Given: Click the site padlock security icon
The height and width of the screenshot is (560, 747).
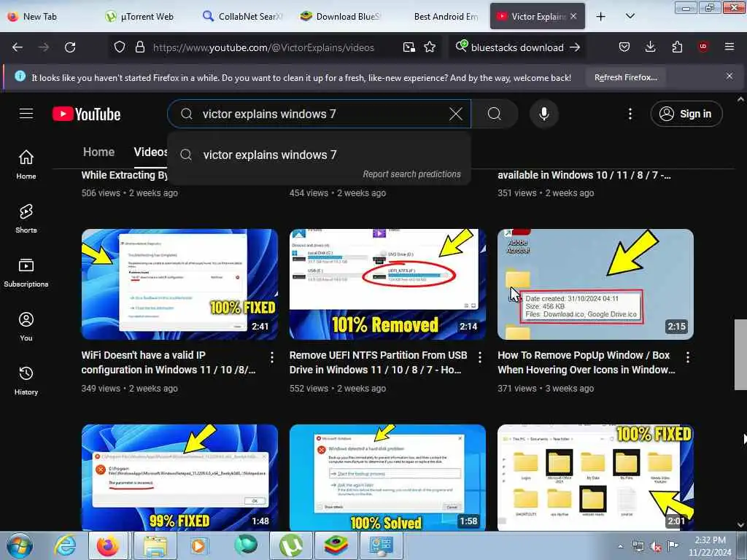Looking at the screenshot, I should (x=139, y=47).
